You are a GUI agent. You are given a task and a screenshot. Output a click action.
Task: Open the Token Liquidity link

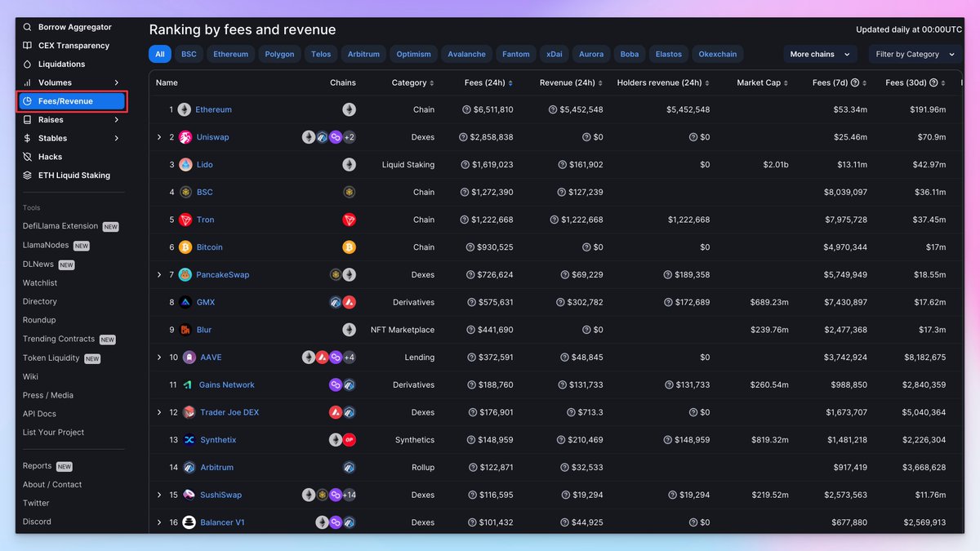point(51,358)
